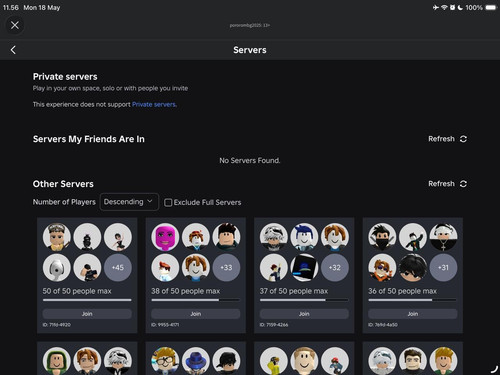Click the +32 more players badge

click(x=335, y=268)
